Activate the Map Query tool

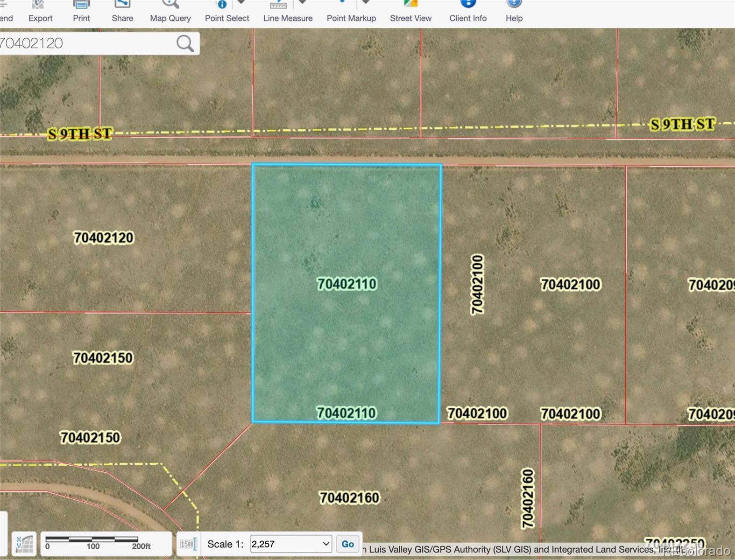[170, 12]
